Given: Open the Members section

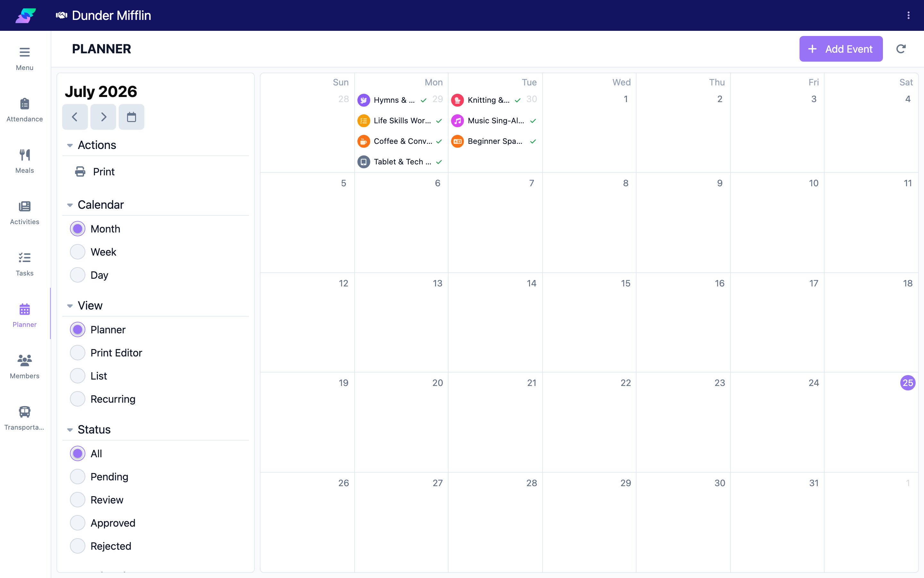Looking at the screenshot, I should (24, 367).
